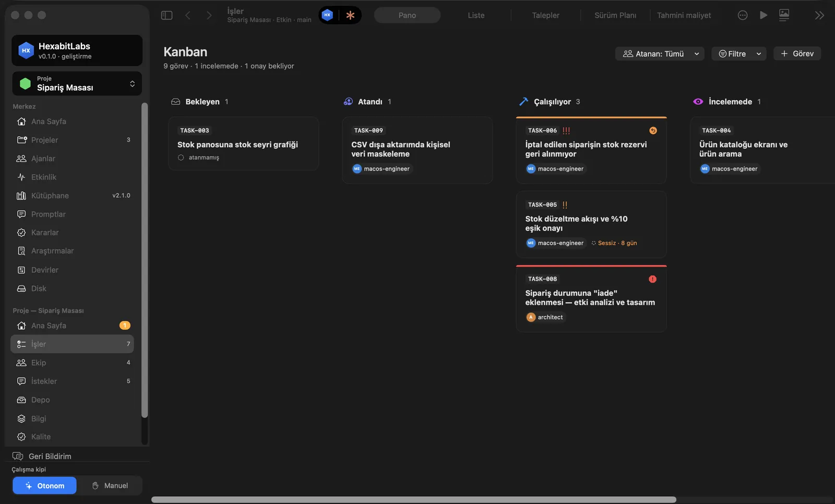Open Kararlar in the sidebar
Screen dimensions: 835x504
[72, 233]
